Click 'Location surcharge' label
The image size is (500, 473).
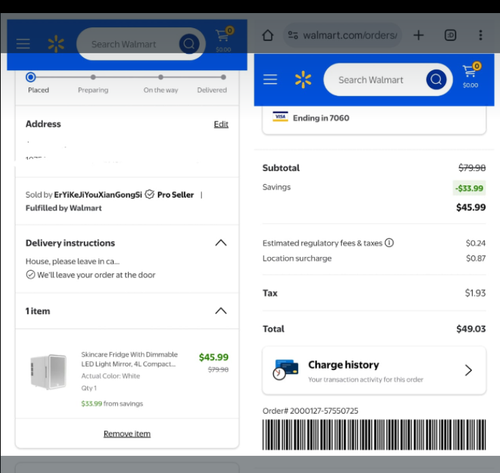(297, 258)
